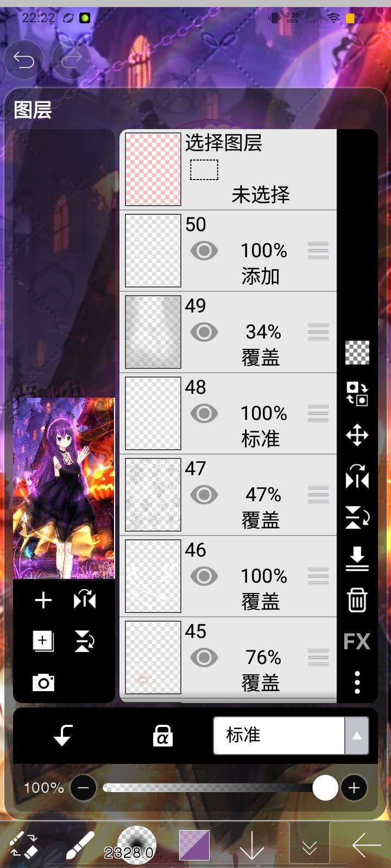This screenshot has height=868, width=391.
Task: Select layer 47 row
Action: [228, 495]
